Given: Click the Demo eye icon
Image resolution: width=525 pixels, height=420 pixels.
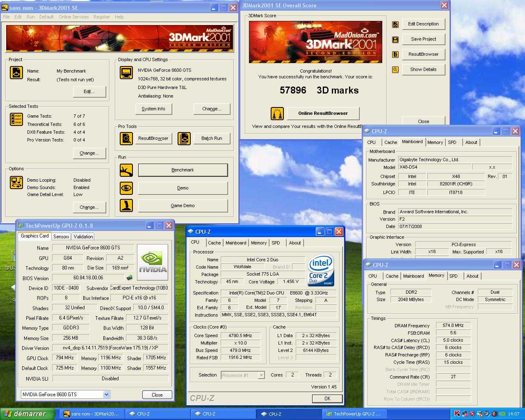Looking at the screenshot, I should click(126, 188).
